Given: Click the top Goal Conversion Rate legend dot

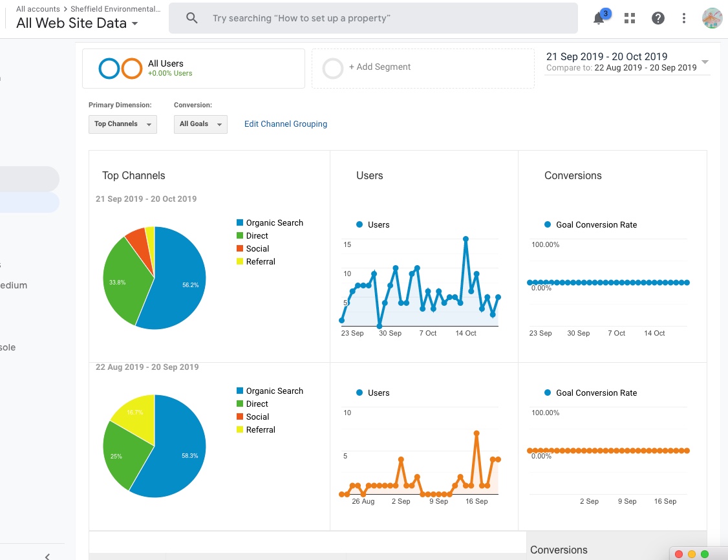Looking at the screenshot, I should 548,225.
